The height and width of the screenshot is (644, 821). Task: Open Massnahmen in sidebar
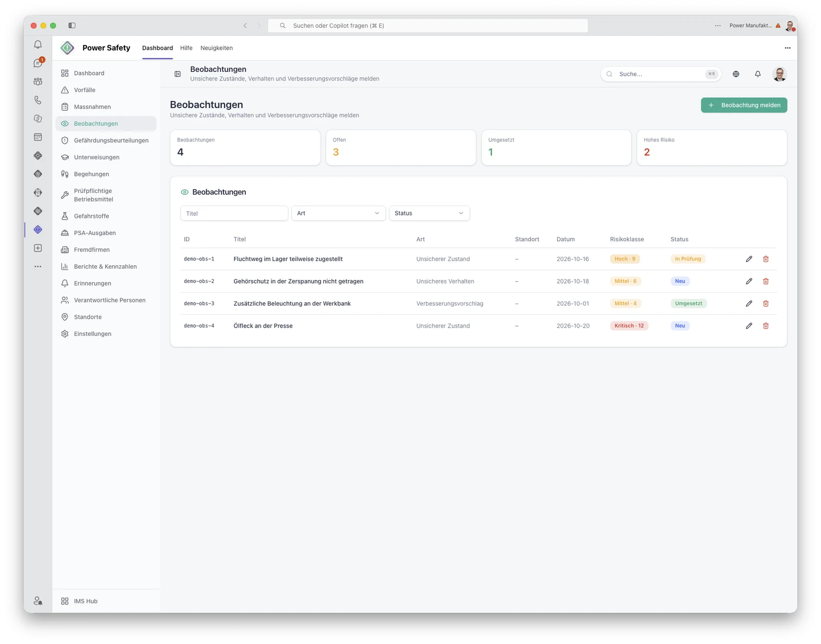106,107
